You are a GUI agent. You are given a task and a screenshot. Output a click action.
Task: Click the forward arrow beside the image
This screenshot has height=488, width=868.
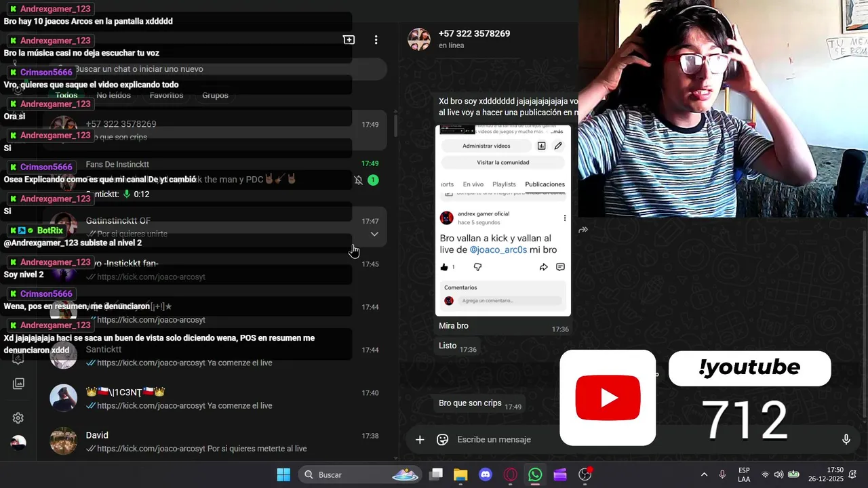[x=583, y=230]
